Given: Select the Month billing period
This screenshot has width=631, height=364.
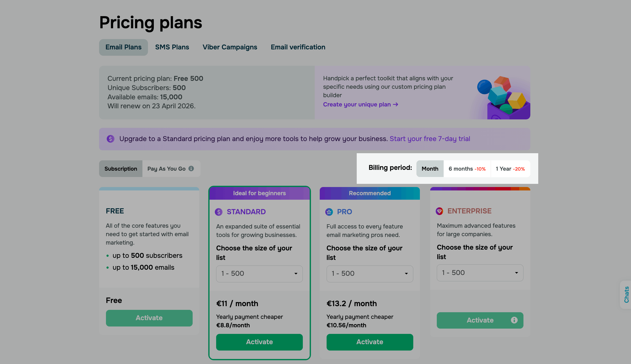Looking at the screenshot, I should 430,169.
